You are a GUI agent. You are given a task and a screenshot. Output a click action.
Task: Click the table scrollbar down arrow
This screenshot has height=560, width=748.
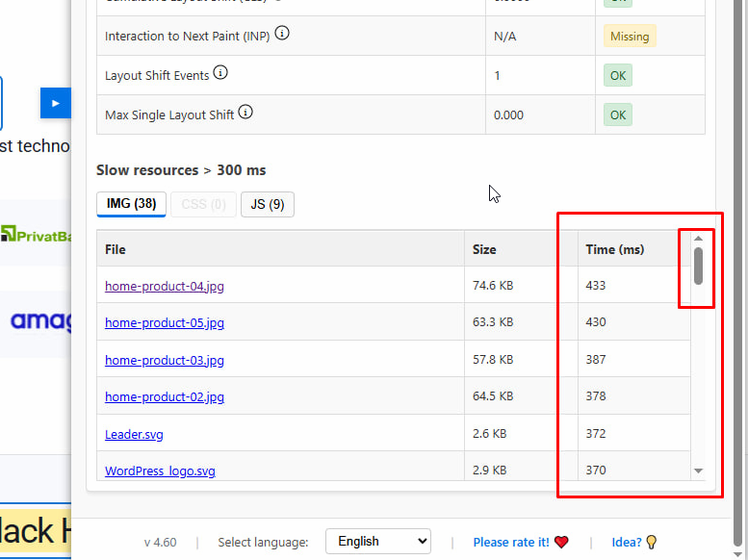click(698, 471)
